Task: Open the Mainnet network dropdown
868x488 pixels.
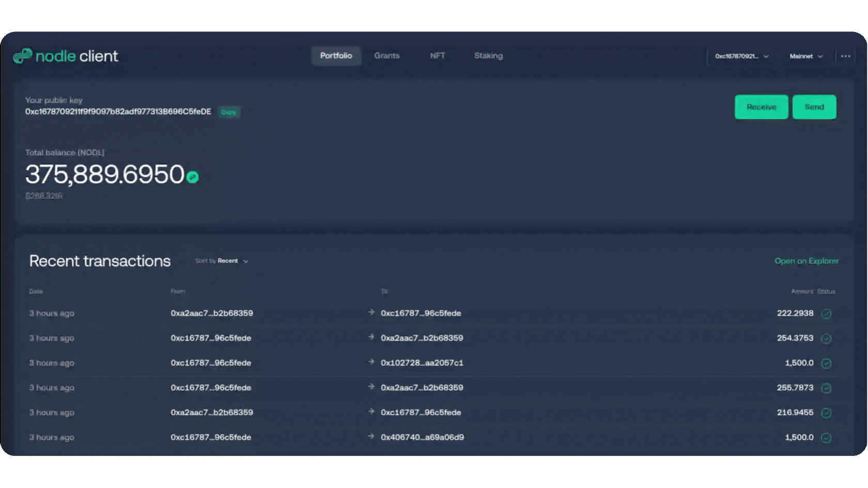Action: 806,56
